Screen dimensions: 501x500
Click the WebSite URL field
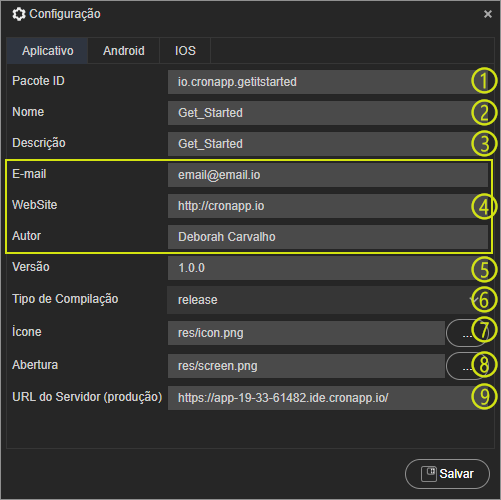pyautogui.click(x=328, y=206)
